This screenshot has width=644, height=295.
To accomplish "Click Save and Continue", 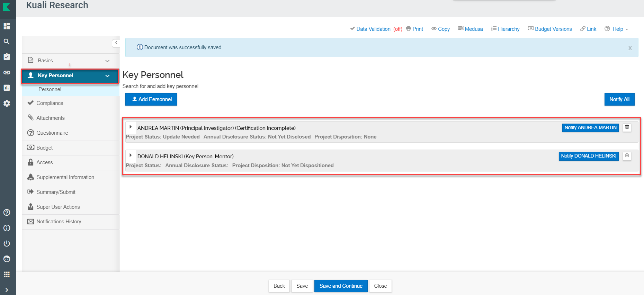I will pos(341,286).
